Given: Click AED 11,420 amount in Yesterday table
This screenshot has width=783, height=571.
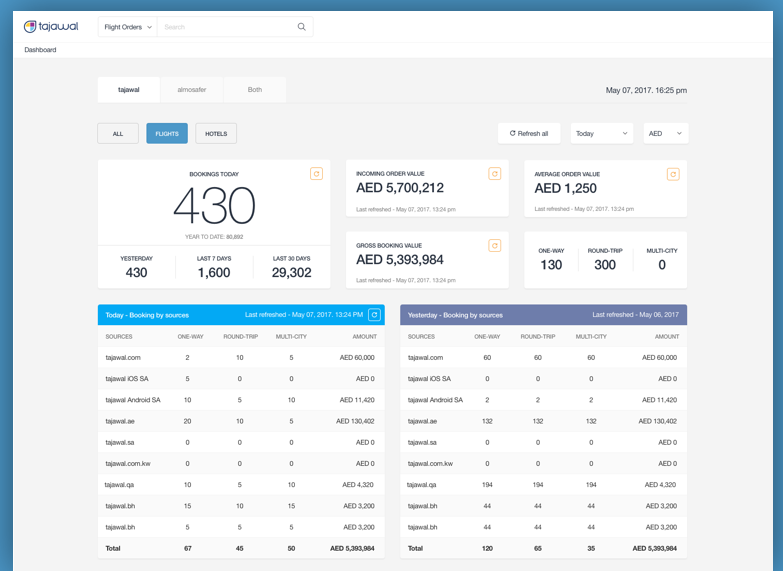Looking at the screenshot, I should (x=659, y=400).
